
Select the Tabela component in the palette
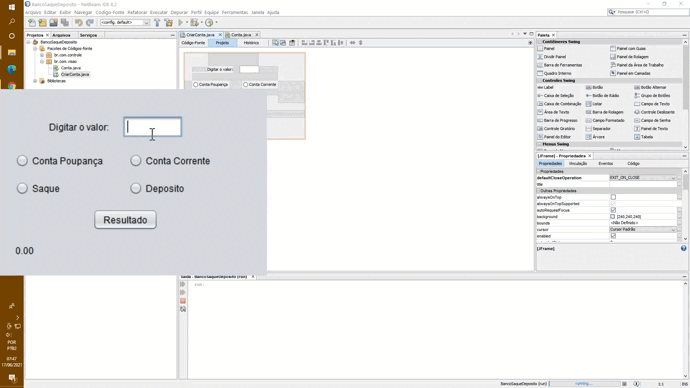[x=644, y=137]
